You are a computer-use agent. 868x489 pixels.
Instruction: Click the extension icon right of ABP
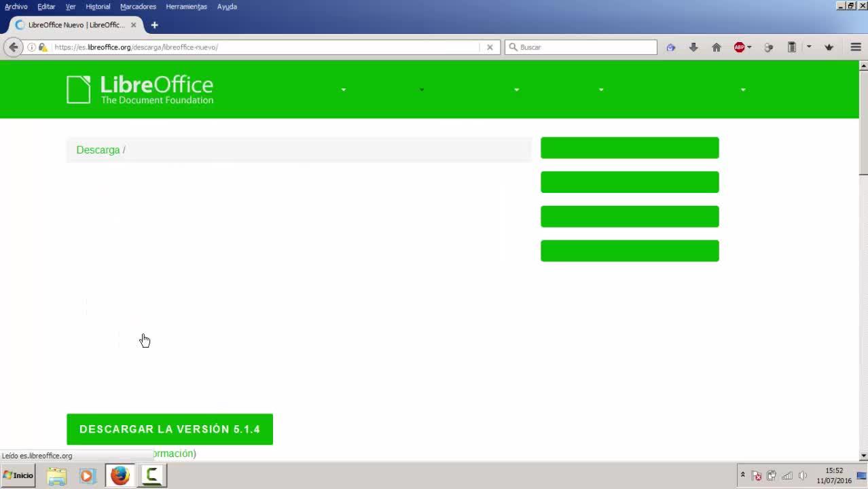click(768, 47)
